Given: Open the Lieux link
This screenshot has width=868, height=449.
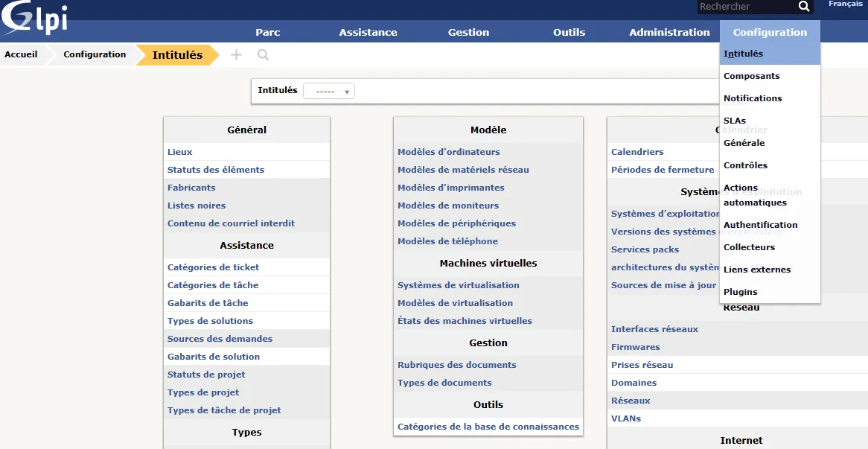Looking at the screenshot, I should [x=180, y=152].
